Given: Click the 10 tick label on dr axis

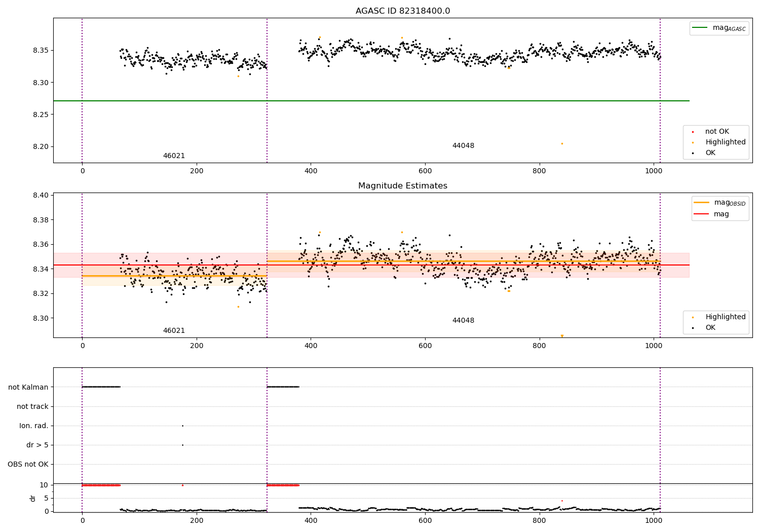Looking at the screenshot, I should coord(44,485).
